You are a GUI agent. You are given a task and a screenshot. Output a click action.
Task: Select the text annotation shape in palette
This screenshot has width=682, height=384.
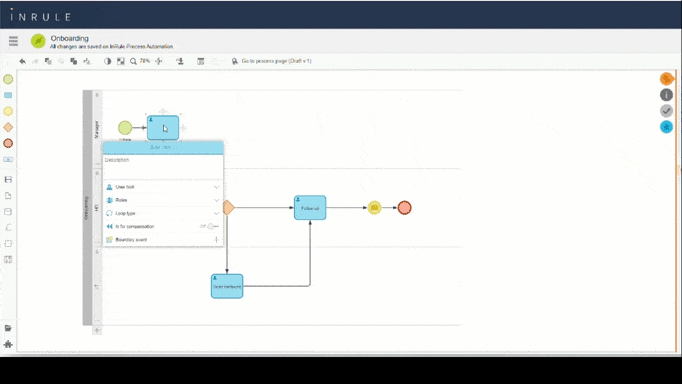point(8,227)
